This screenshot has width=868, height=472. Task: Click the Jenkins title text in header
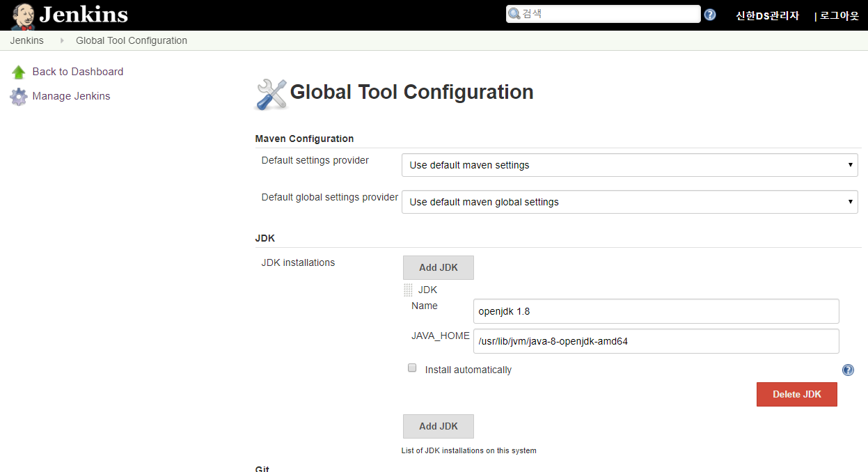84,15
